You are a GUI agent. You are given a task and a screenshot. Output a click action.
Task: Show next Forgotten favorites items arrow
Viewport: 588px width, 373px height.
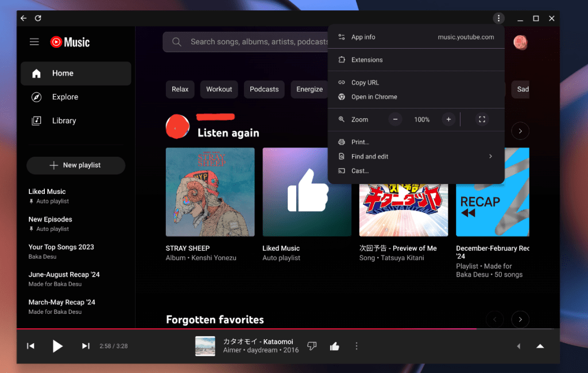coord(520,320)
